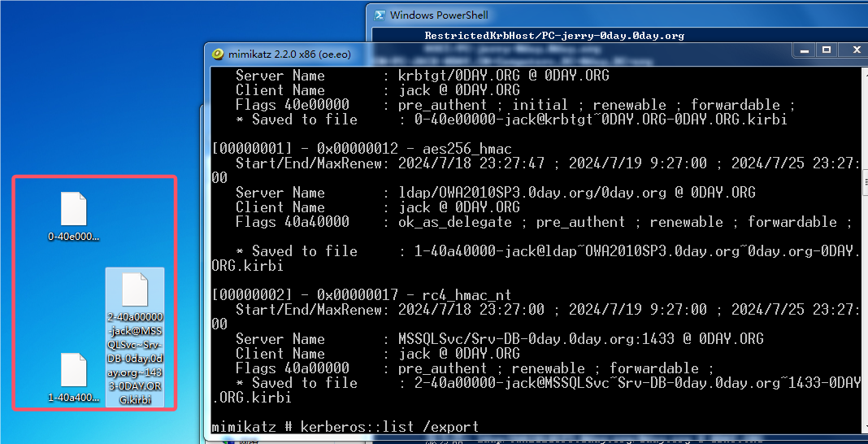Click the '[00000002] - 0x00000017 - rc4_hmac_nt' entry
This screenshot has height=444, width=868.
pyautogui.click(x=362, y=295)
